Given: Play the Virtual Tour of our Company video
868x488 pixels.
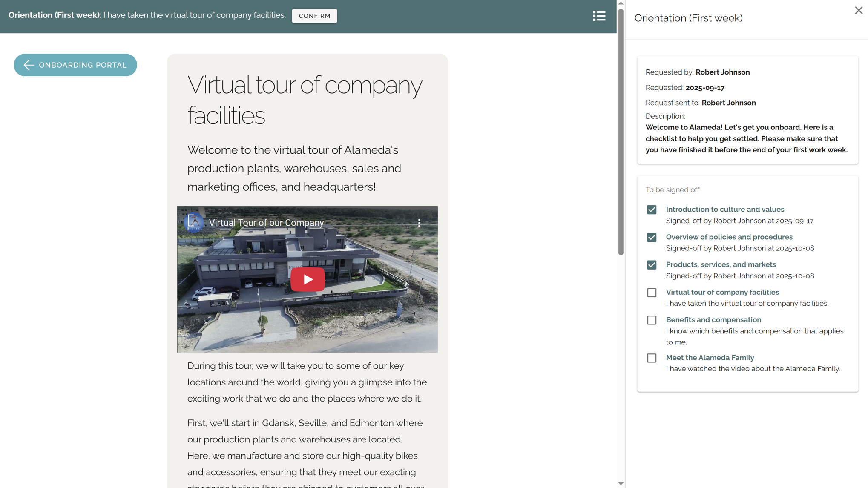Looking at the screenshot, I should click(308, 279).
